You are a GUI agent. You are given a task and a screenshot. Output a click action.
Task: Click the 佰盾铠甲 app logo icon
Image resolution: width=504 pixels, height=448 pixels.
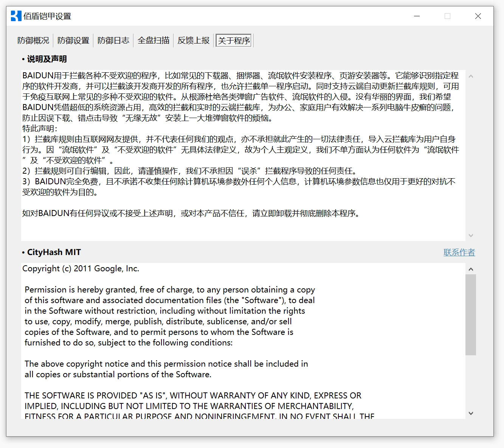[16, 16]
